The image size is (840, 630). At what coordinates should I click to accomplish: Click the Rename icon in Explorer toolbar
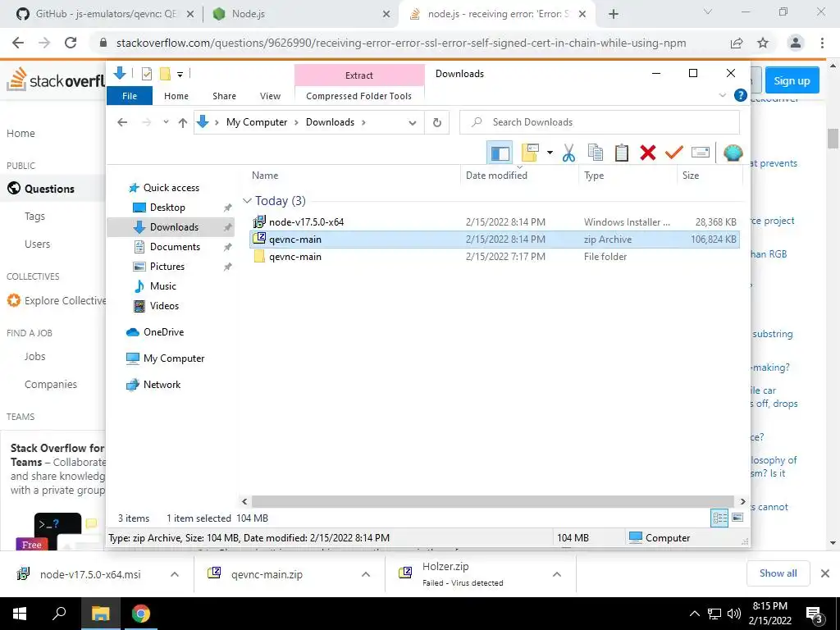pyautogui.click(x=701, y=153)
